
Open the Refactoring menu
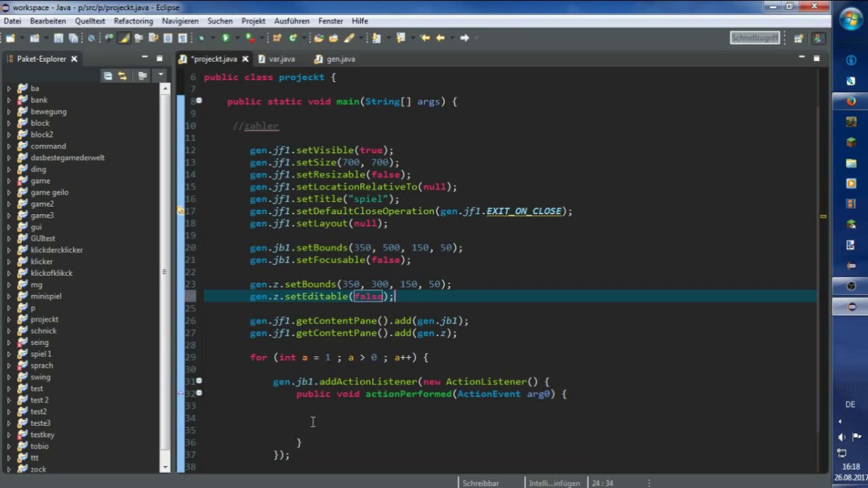(133, 21)
